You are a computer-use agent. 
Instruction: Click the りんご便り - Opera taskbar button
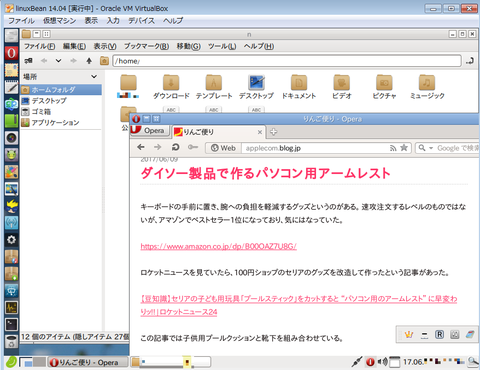point(88,362)
